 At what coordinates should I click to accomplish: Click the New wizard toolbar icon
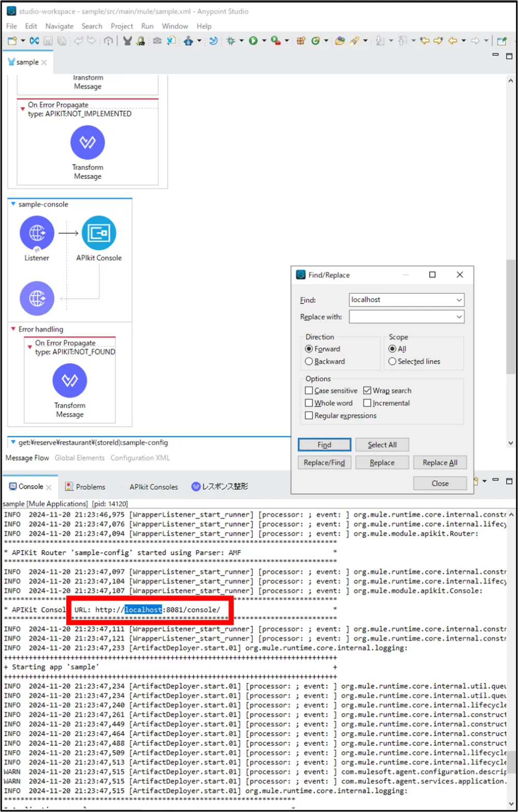tap(12, 40)
